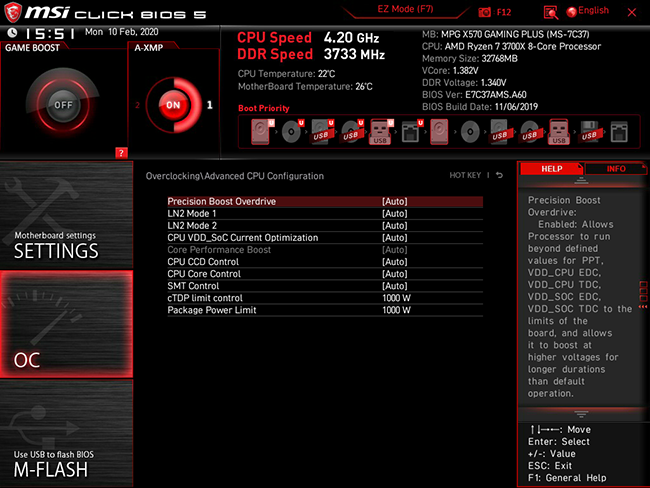Viewport: 650px width, 488px height.
Task: Click the BIOS Ver E7C37AMS.A60 line
Action: pos(474,95)
